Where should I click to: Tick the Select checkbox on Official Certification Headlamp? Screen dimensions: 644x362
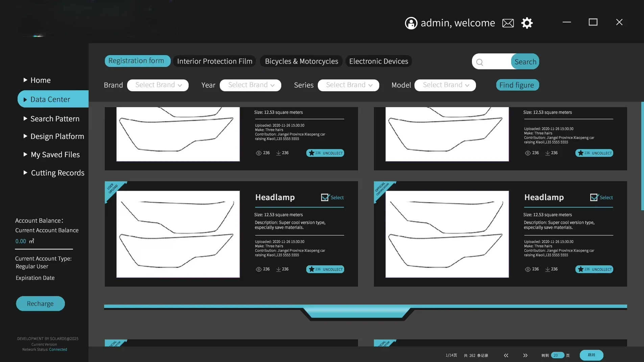point(594,197)
